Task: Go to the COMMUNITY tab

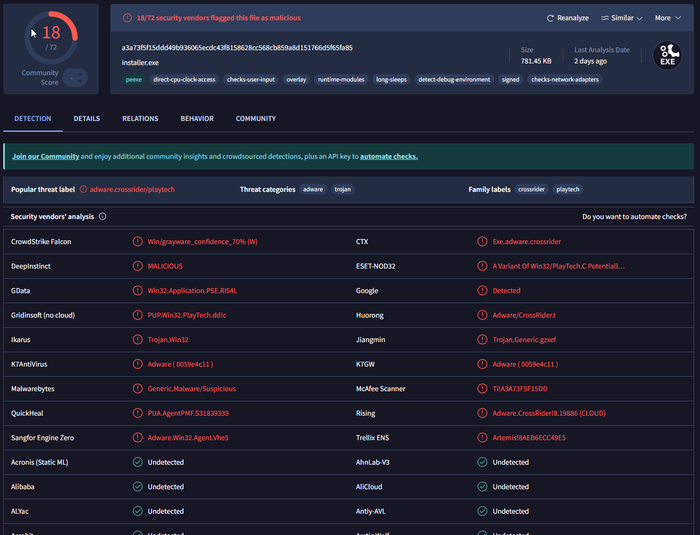Action: tap(256, 118)
